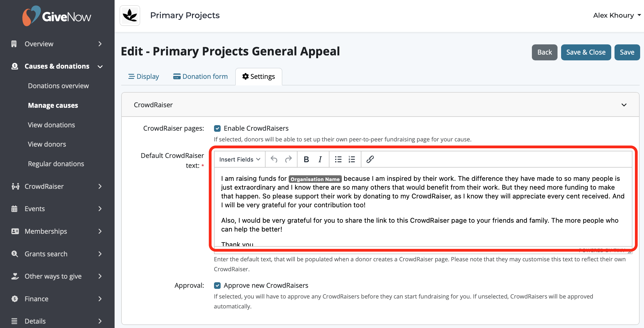Image resolution: width=644 pixels, height=328 pixels.
Task: Expand the Overview menu chevron
Action: [x=100, y=44]
